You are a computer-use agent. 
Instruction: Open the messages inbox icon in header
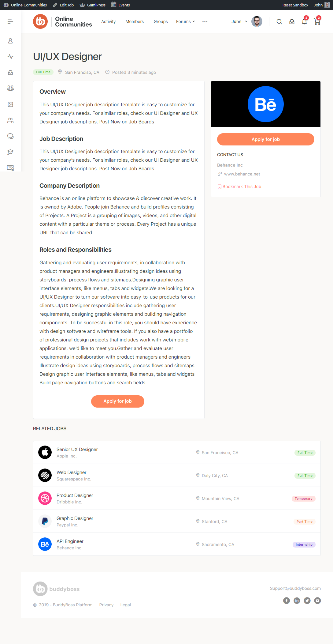[x=292, y=22]
